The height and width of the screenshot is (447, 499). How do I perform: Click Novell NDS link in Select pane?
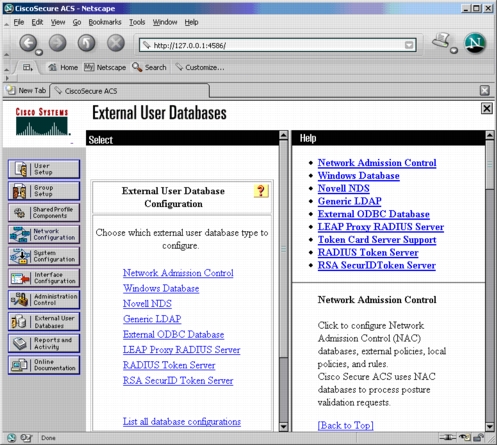pyautogui.click(x=147, y=304)
